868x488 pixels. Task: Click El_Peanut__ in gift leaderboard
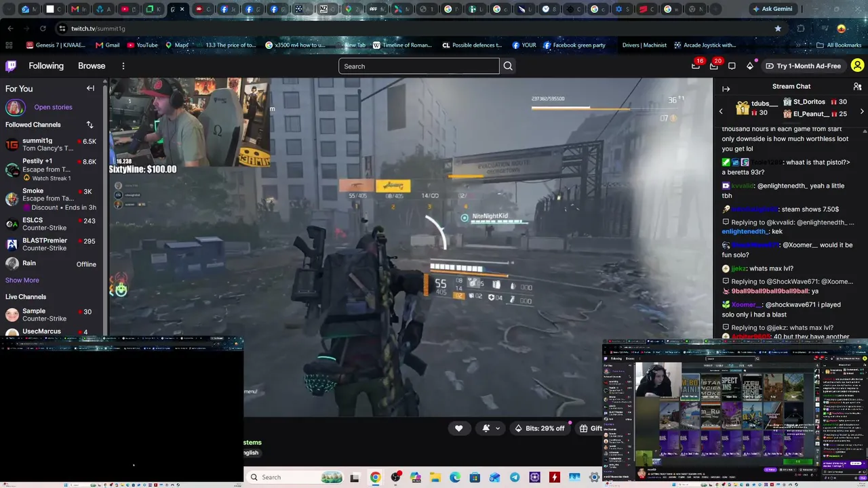(815, 114)
